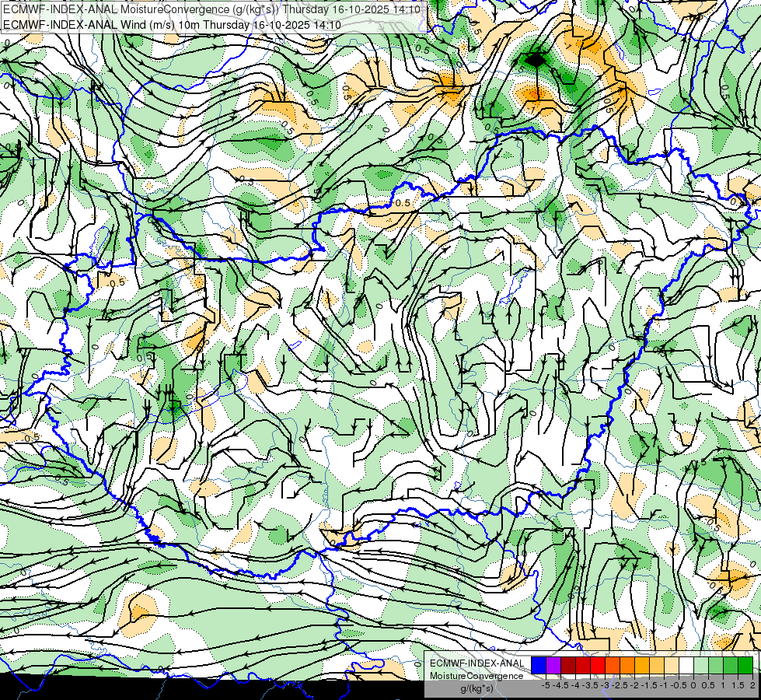Select the dark red legend swatch
Screen dimensions: 761x700
568,665
